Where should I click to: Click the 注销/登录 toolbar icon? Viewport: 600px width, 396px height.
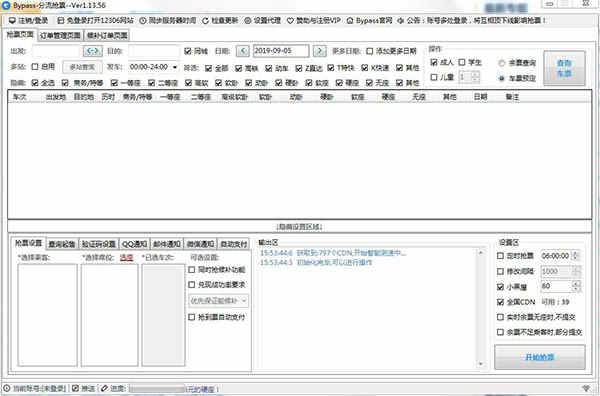coord(13,21)
